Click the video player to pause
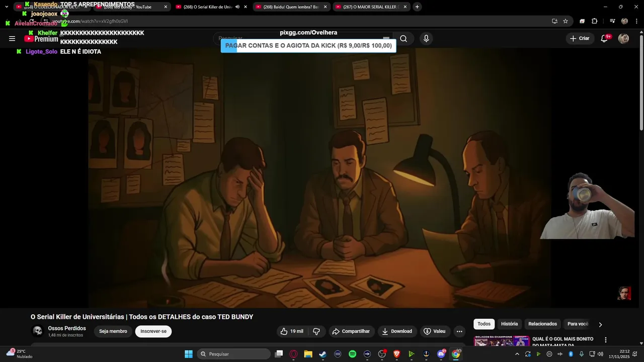This screenshot has width=644, height=362. point(319,177)
